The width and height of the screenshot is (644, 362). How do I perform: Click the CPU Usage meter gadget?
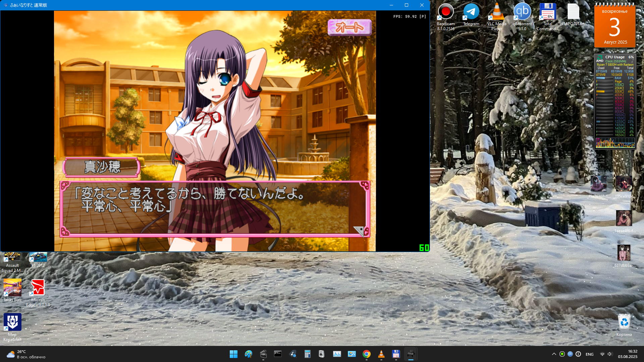click(615, 101)
